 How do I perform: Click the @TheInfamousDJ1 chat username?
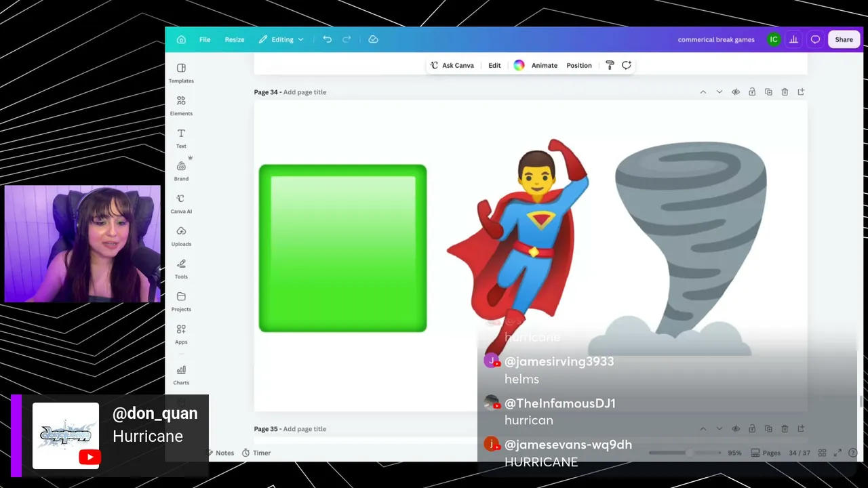coord(560,403)
